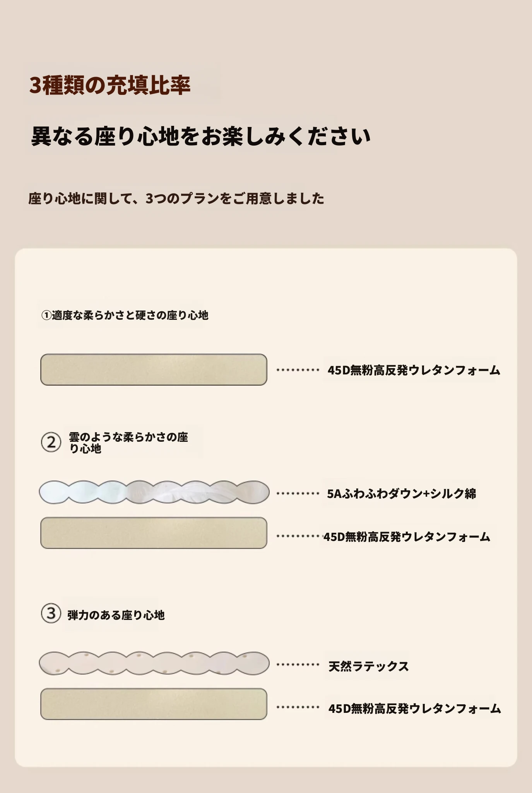Select the plan title 弾力のある座り心地

pos(116,615)
